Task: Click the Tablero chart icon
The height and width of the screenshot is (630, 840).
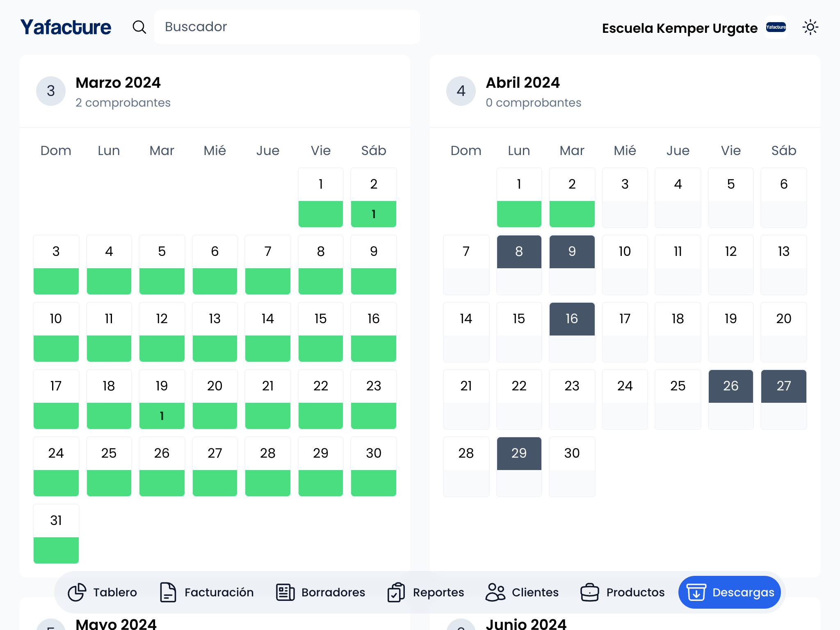Action: click(77, 592)
